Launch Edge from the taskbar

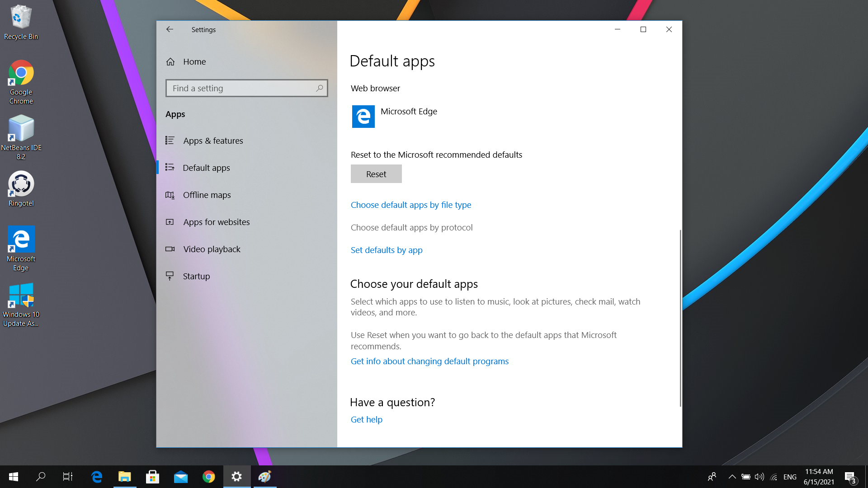(97, 477)
